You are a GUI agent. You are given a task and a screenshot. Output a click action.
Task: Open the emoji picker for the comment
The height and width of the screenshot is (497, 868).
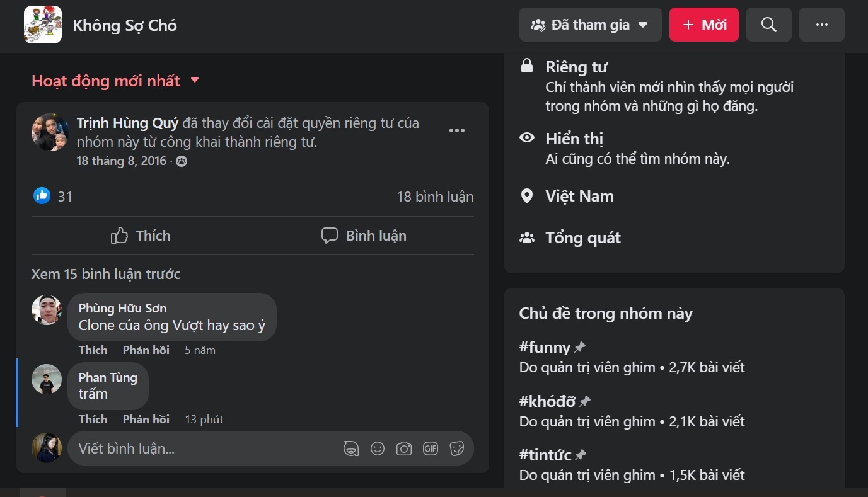[x=378, y=448]
